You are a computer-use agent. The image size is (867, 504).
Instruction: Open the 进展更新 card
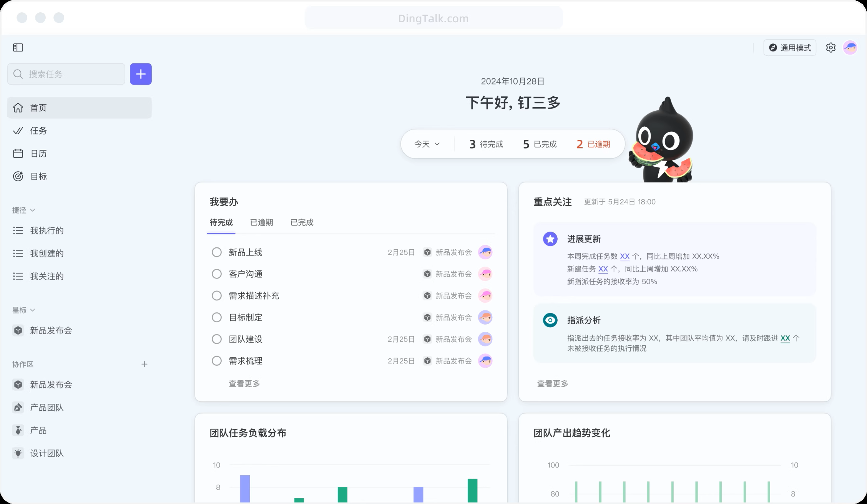click(x=674, y=259)
